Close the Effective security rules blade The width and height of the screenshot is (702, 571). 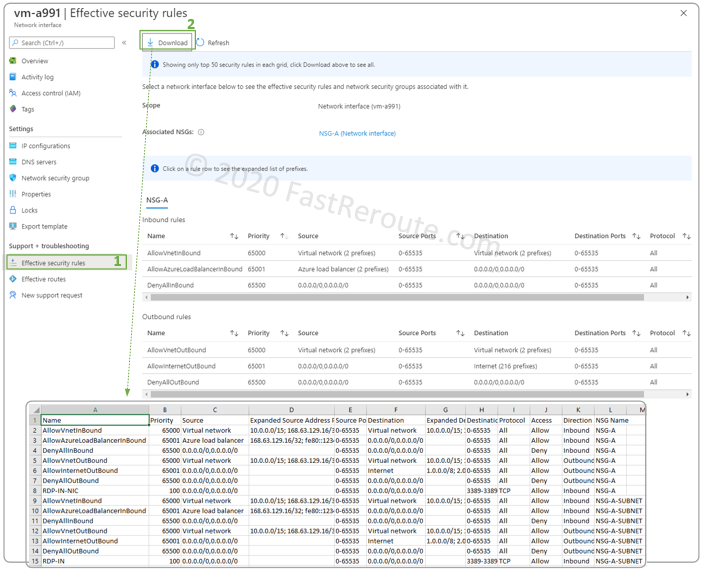click(x=684, y=13)
